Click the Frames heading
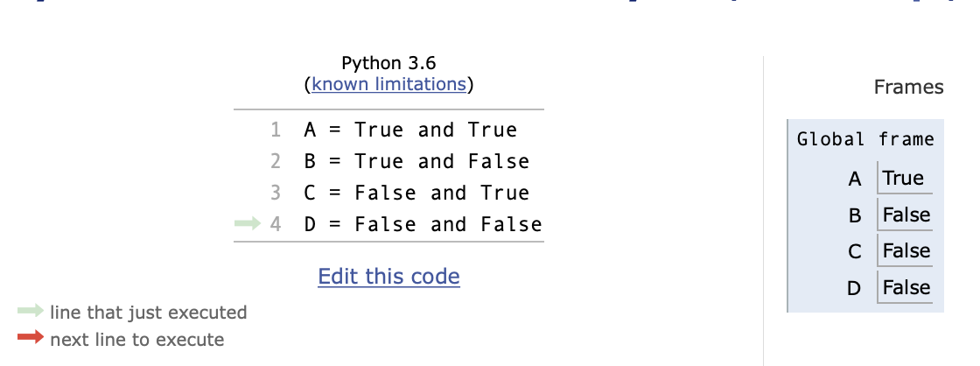The height and width of the screenshot is (366, 980). pos(909,87)
